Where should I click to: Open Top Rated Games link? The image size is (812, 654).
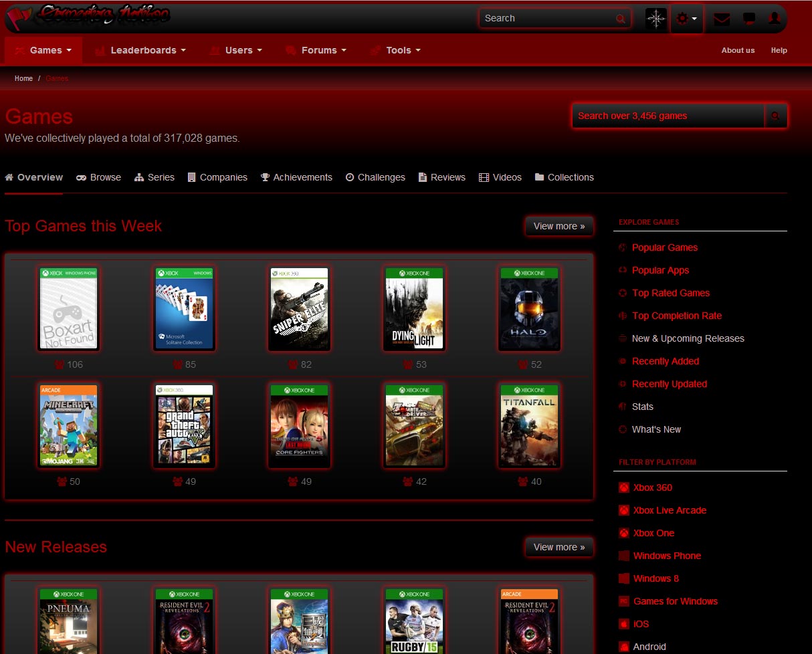tap(671, 293)
